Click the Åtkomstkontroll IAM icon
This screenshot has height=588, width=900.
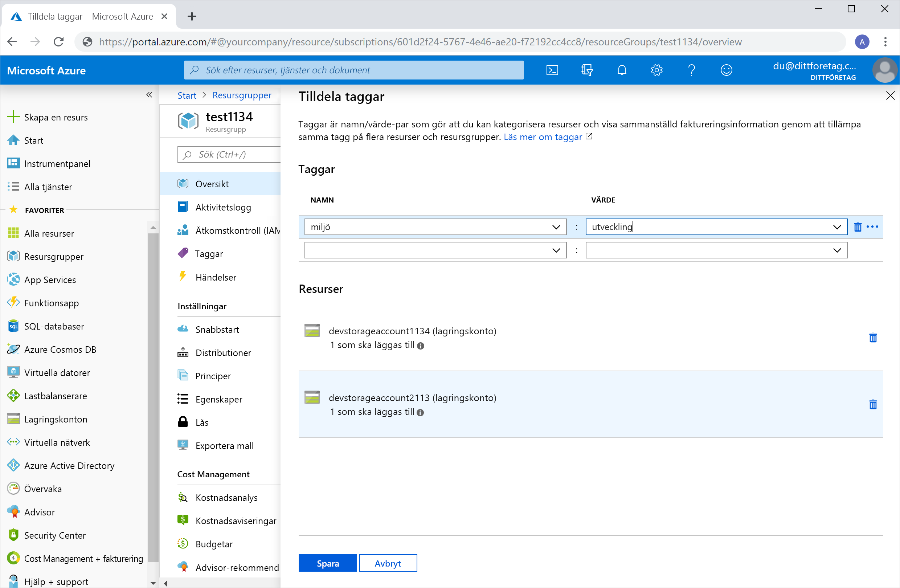[x=183, y=230]
